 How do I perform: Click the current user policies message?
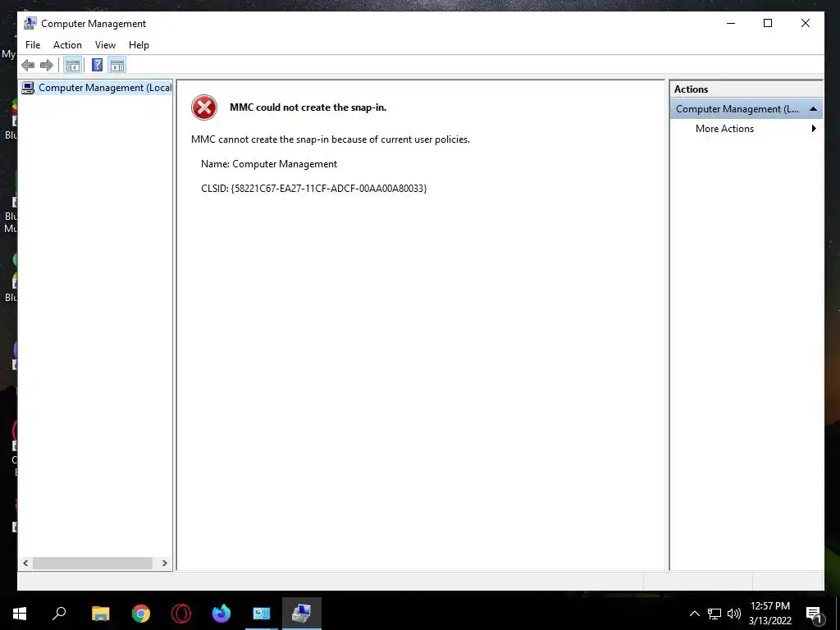coord(331,139)
